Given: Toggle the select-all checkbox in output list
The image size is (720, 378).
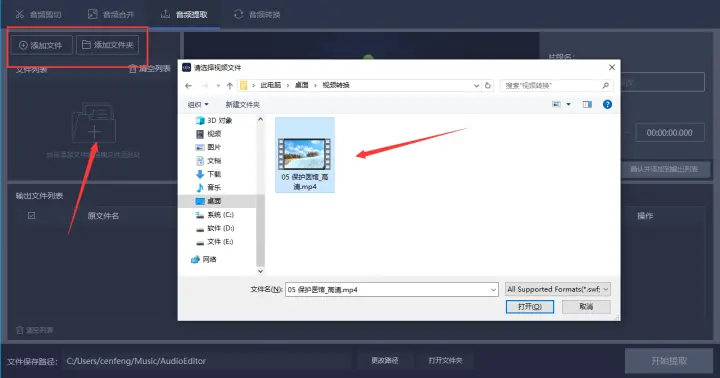Looking at the screenshot, I should click(31, 215).
